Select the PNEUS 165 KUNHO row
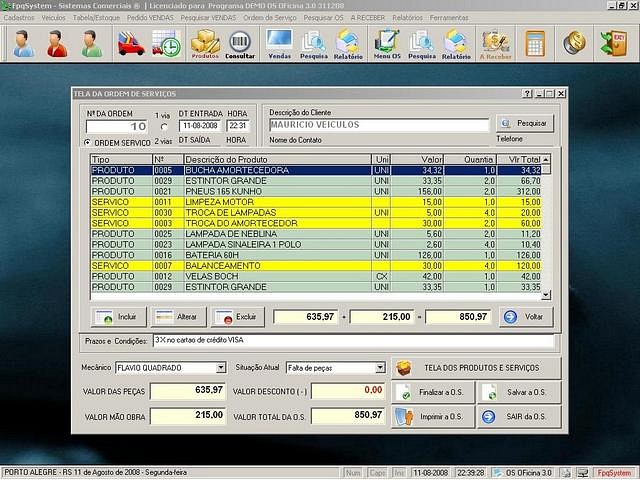This screenshot has height=480, width=640. (316, 191)
